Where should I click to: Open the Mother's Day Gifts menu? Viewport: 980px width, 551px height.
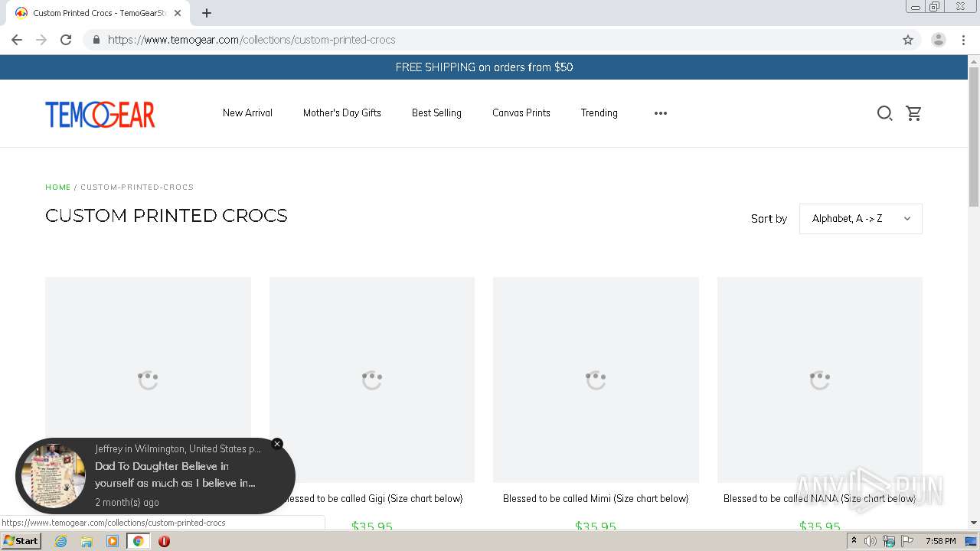click(342, 113)
